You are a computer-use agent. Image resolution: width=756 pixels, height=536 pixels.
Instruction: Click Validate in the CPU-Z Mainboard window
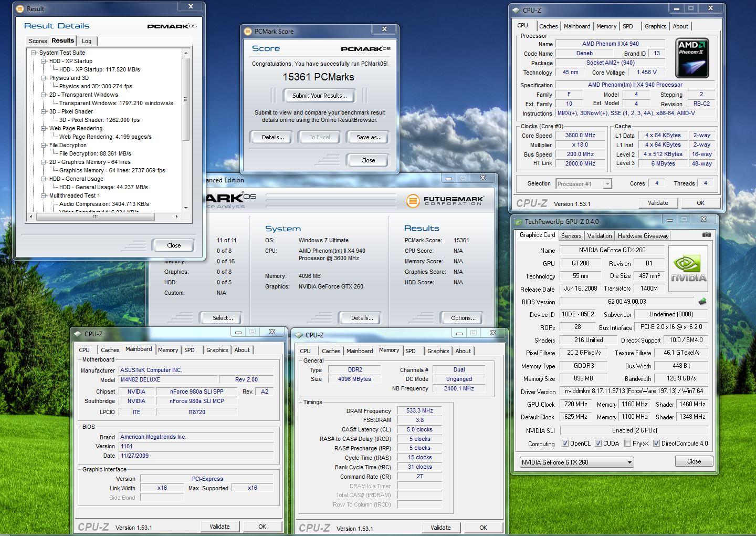pyautogui.click(x=219, y=527)
